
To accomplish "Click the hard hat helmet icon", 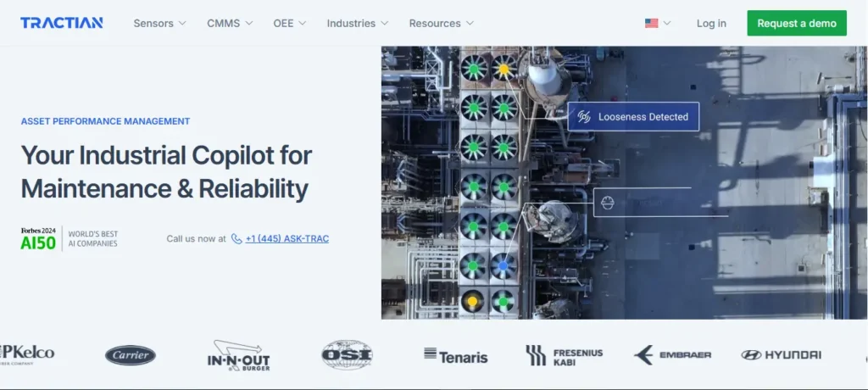I will pyautogui.click(x=608, y=203).
